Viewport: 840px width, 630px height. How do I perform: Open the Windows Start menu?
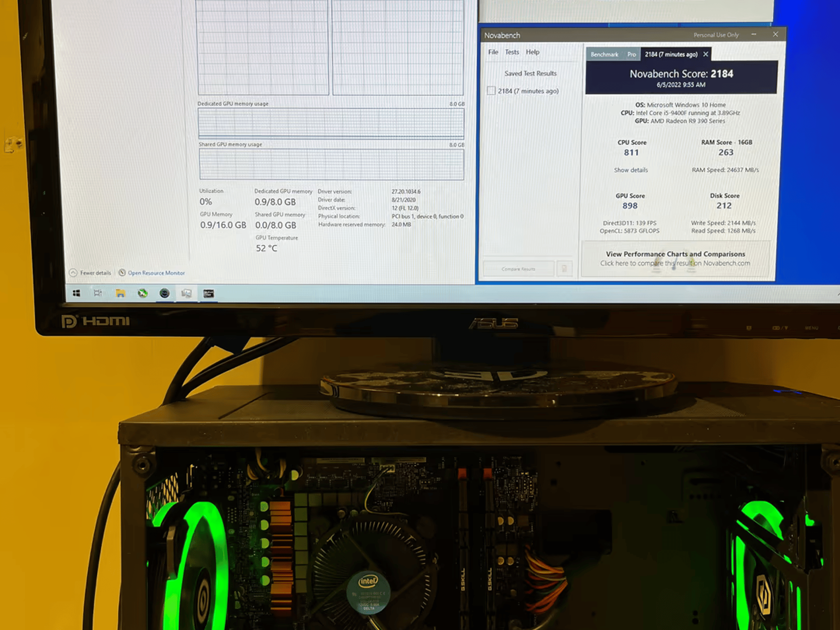(x=76, y=293)
